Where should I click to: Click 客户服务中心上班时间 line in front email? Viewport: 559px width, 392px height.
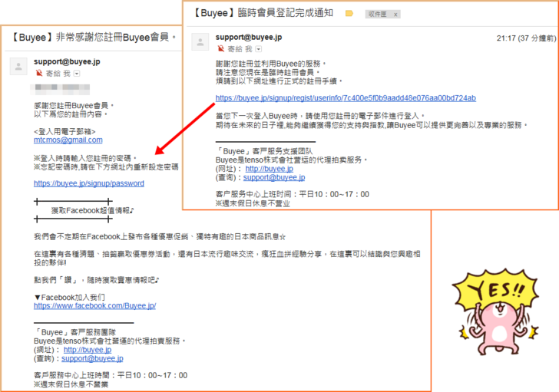pyautogui.click(x=293, y=194)
